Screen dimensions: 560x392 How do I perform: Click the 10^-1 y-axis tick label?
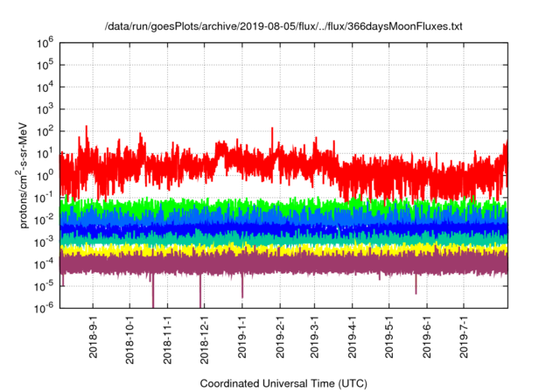[45, 199]
